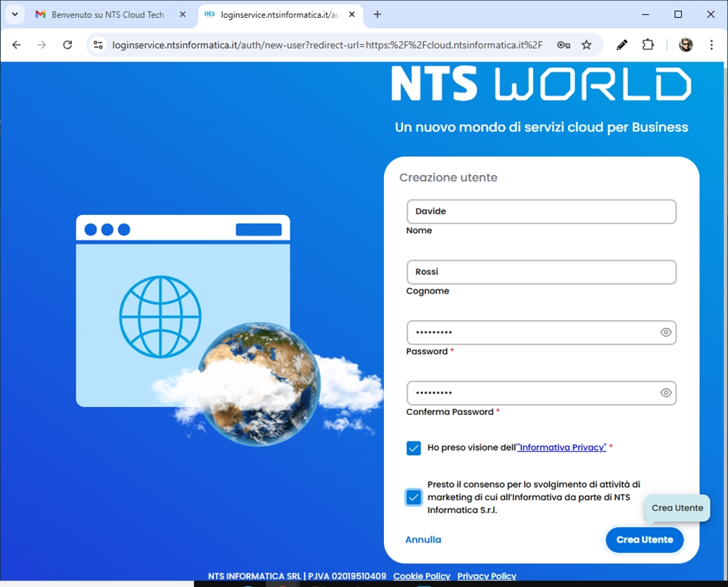Uncheck the Informativa Privacy acknowledgement checkbox
Viewport: 728px width, 587px height.
[x=414, y=448]
